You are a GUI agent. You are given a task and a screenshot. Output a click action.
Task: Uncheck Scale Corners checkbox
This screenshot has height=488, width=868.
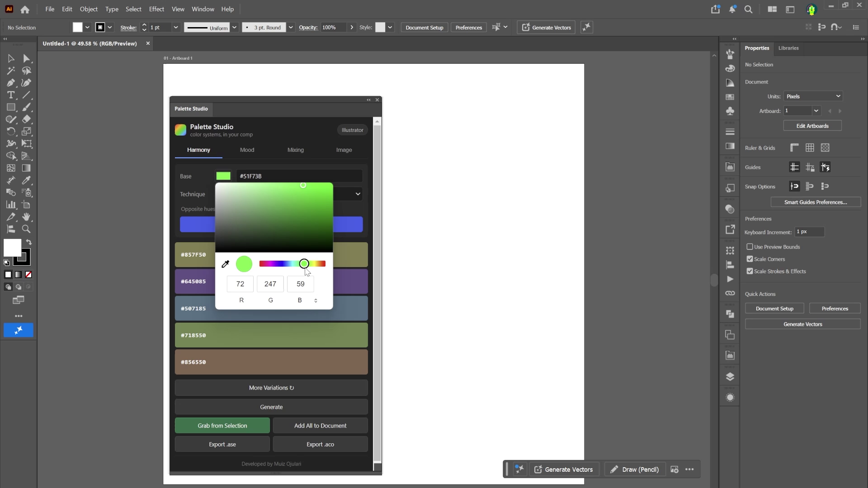click(x=750, y=259)
